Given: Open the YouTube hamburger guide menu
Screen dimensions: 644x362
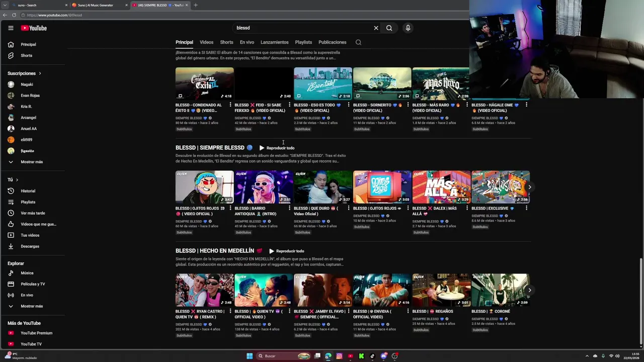Looking at the screenshot, I should click(11, 28).
